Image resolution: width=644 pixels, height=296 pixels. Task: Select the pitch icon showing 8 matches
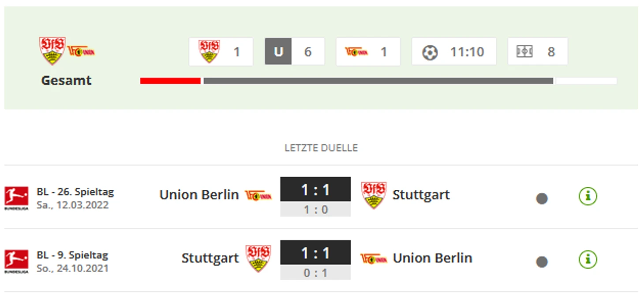[x=525, y=52]
